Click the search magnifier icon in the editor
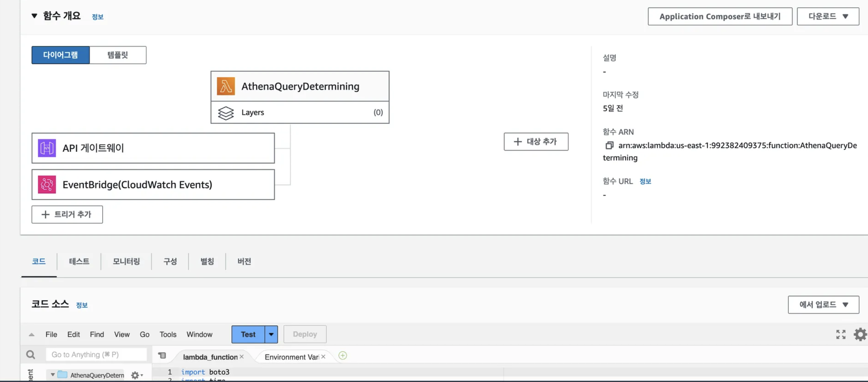 (31, 355)
